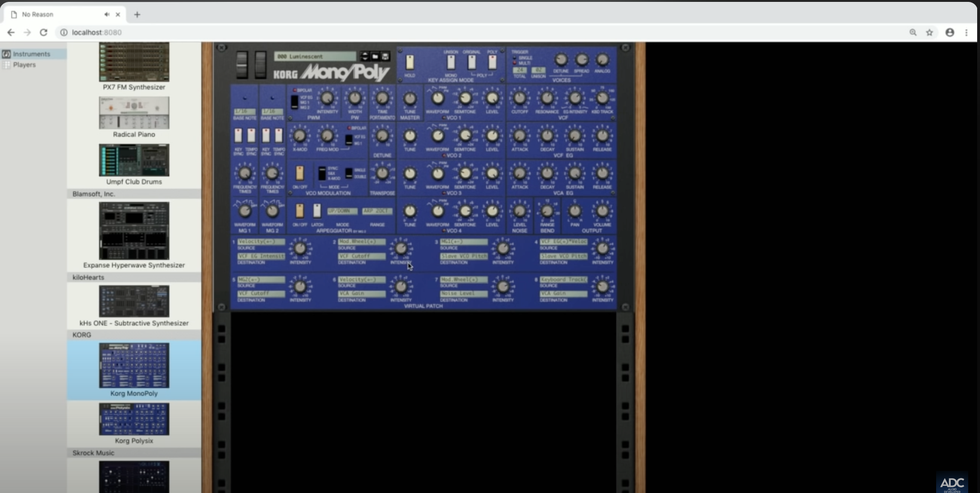This screenshot has width=980, height=493.
Task: Open patch 7 destination Noise Level dropdown
Action: pyautogui.click(x=464, y=294)
